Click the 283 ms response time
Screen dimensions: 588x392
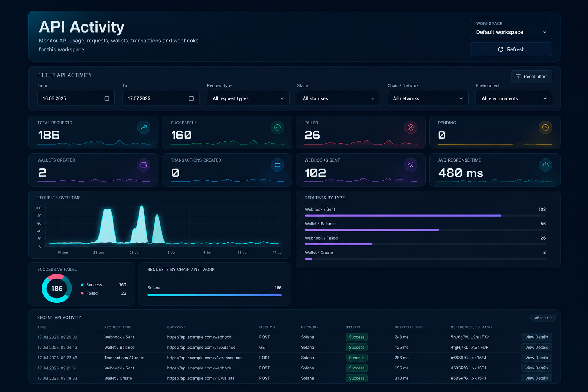[402, 358]
